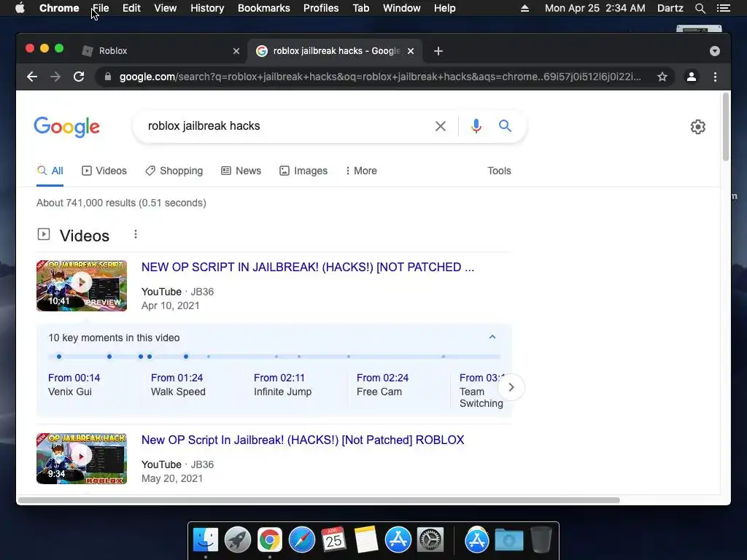
Task: Jump to key moment From 01:24 Walk Speed
Action: 178,385
